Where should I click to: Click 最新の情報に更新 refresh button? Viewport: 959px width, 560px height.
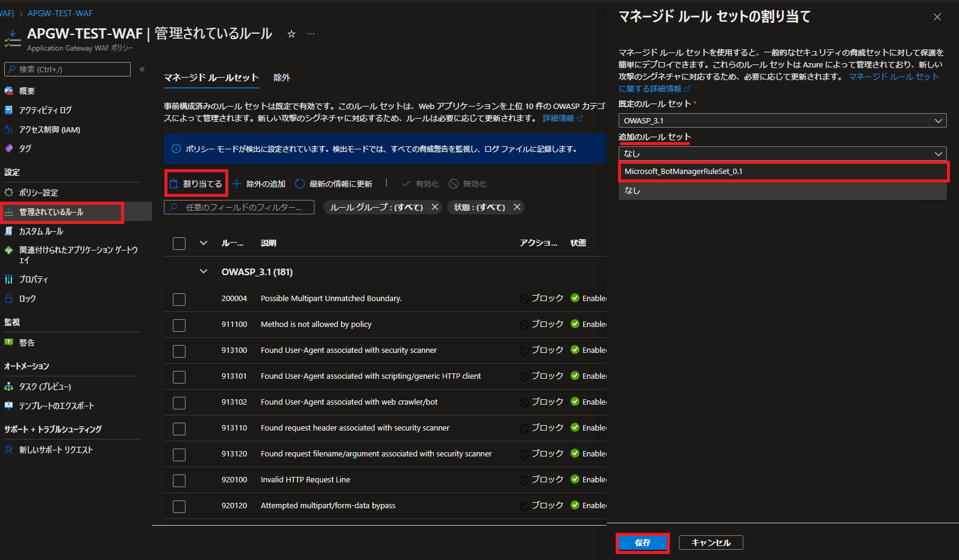[x=334, y=184]
